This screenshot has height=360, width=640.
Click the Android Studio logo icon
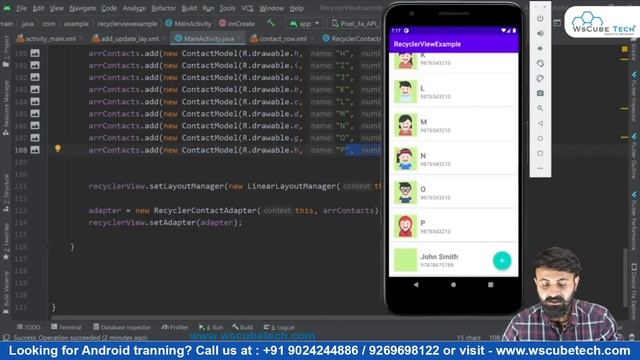7,8
